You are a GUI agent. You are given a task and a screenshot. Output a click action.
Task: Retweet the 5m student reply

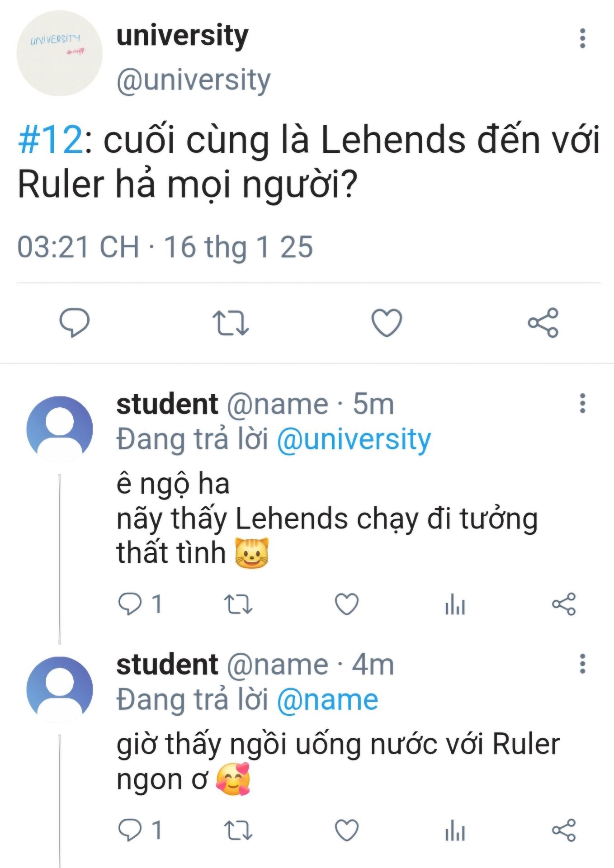point(238,604)
